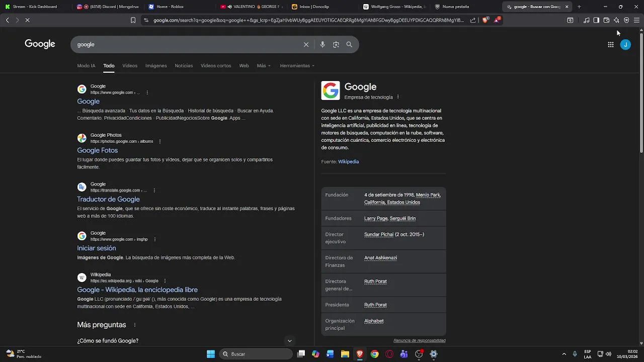Viewport: 644px width, 362px height.
Task: Open the Larry Page founder link
Action: tap(376, 218)
